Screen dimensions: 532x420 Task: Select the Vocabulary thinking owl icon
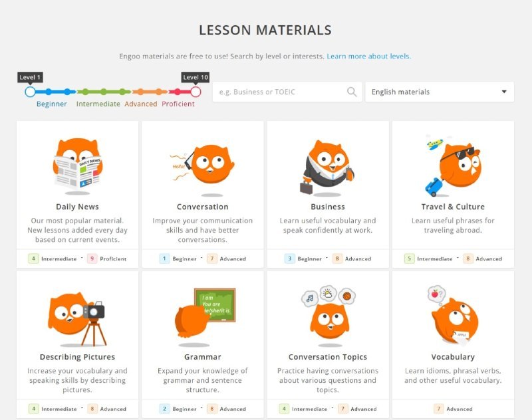453,315
